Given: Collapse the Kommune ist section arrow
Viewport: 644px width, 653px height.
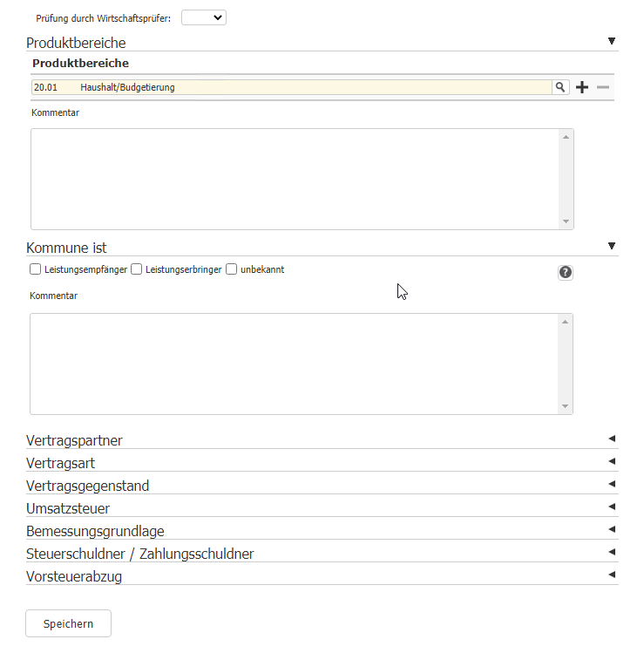Looking at the screenshot, I should point(612,246).
